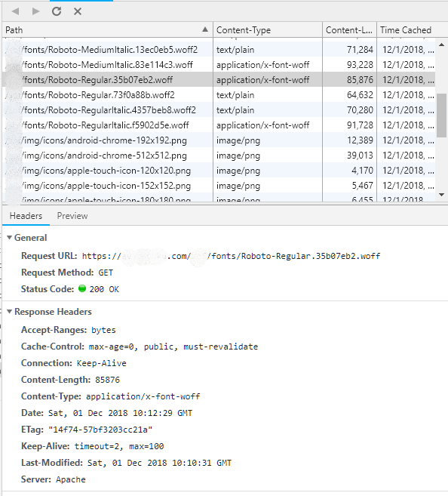Viewport: 448px width, 496px height.
Task: Click the back navigation arrow
Action: click(15, 11)
